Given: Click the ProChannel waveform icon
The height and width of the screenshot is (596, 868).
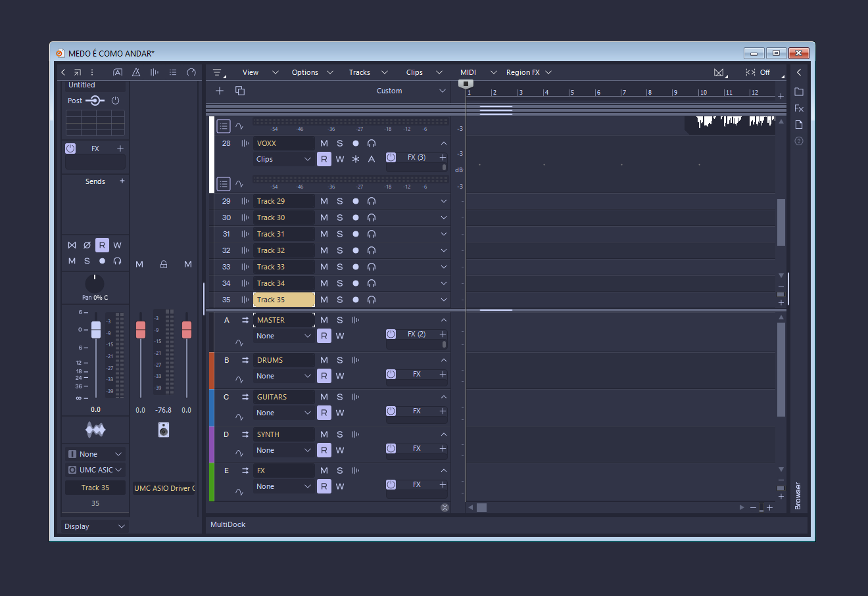Looking at the screenshot, I should point(95,430).
